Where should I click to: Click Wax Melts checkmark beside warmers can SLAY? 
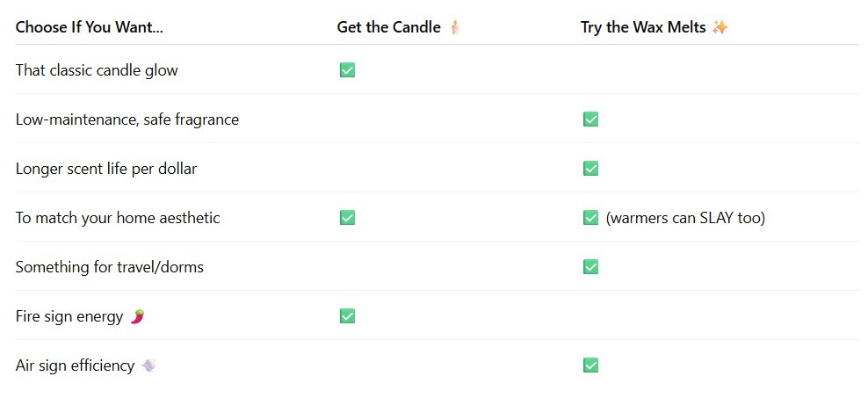click(x=590, y=218)
